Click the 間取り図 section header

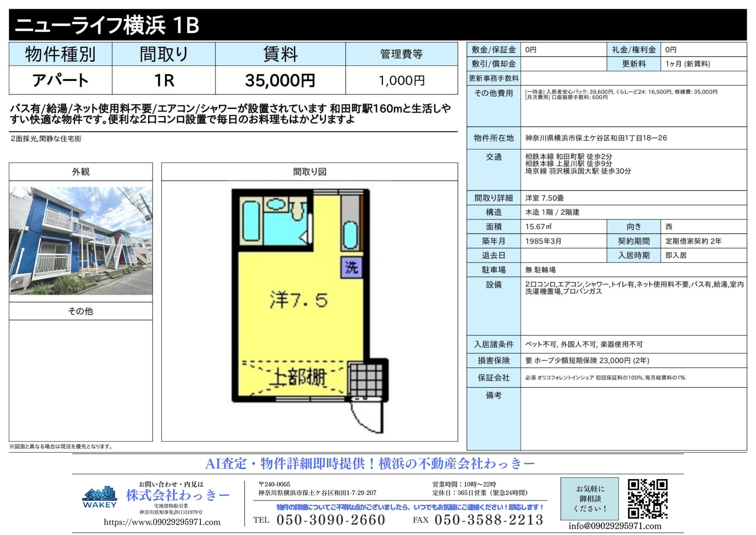[x=310, y=172]
